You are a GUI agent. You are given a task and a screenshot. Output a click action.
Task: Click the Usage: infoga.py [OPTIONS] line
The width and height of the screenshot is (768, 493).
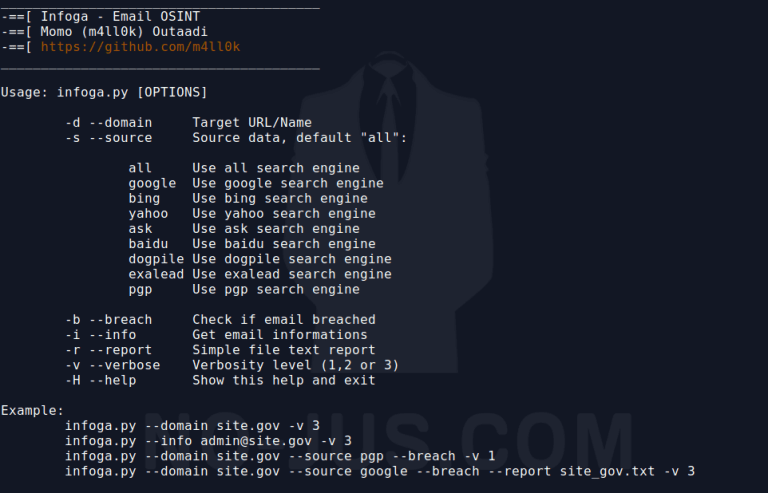[x=104, y=93]
